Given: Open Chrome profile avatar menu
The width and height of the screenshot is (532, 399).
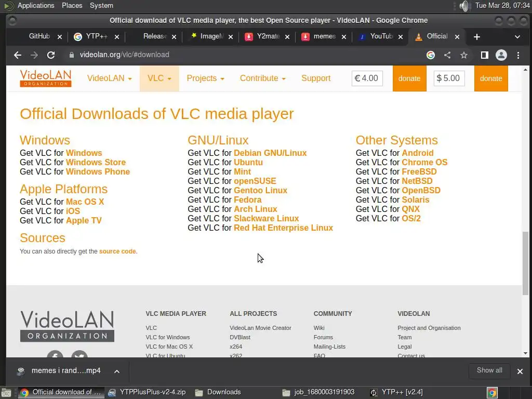Looking at the screenshot, I should [x=501, y=55].
